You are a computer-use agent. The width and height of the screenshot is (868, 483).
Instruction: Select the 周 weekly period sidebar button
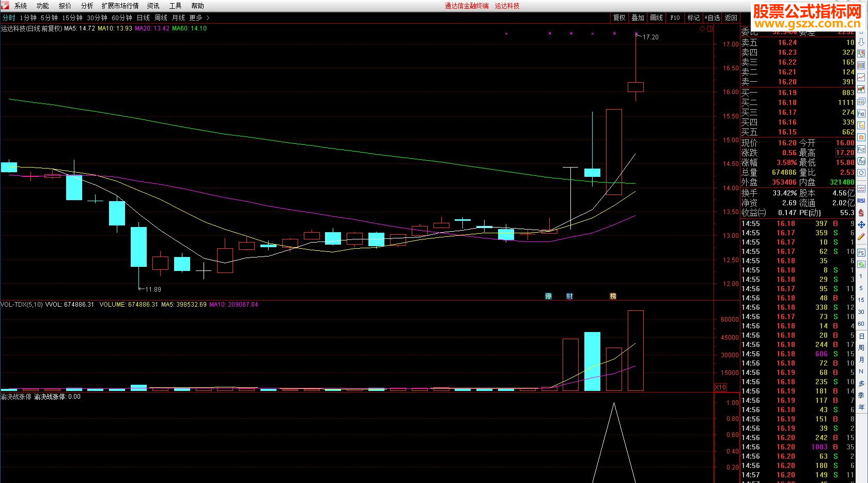coord(861,348)
